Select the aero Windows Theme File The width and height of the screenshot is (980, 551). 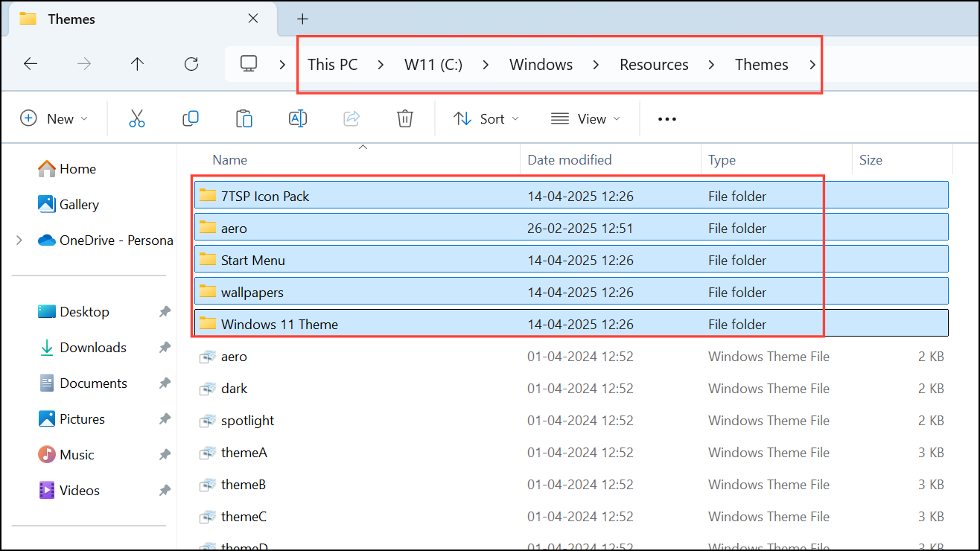click(571, 357)
